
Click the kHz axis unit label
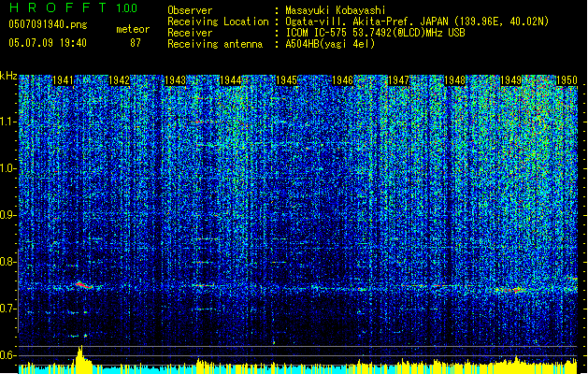(8, 76)
